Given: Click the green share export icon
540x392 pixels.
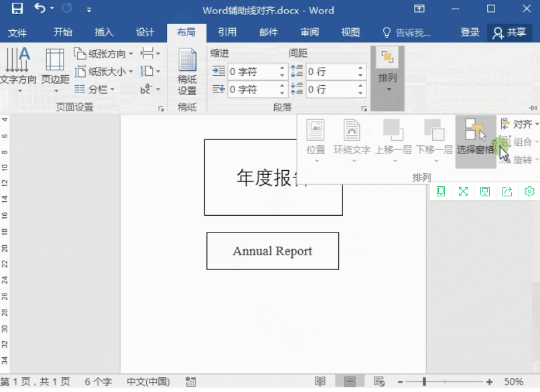Looking at the screenshot, I should click(x=507, y=192).
